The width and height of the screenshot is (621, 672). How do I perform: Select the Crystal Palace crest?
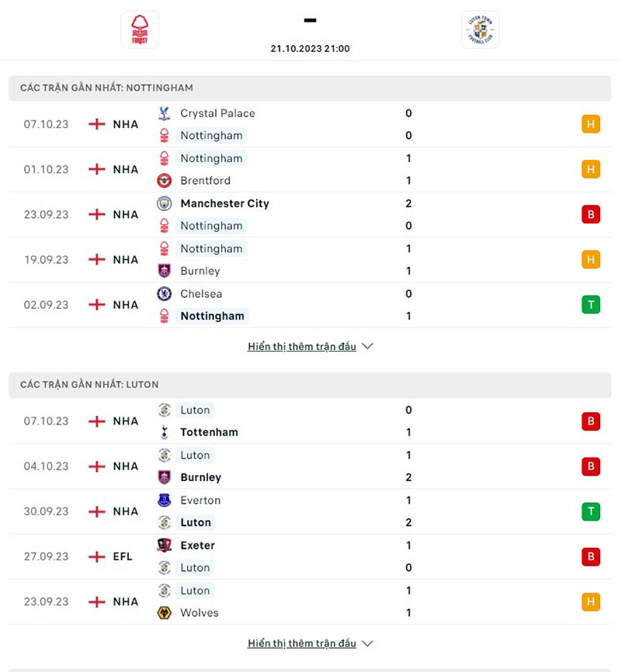click(165, 113)
